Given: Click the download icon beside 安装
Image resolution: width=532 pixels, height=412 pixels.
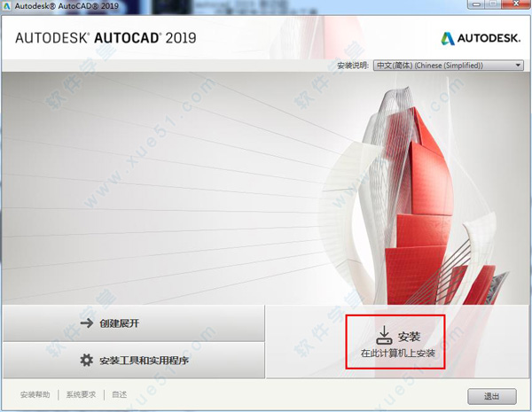Looking at the screenshot, I should pos(384,335).
